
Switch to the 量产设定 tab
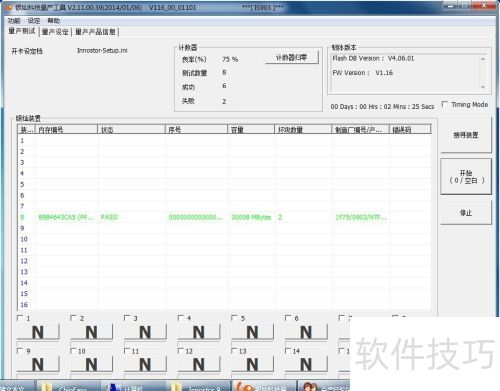pyautogui.click(x=55, y=32)
